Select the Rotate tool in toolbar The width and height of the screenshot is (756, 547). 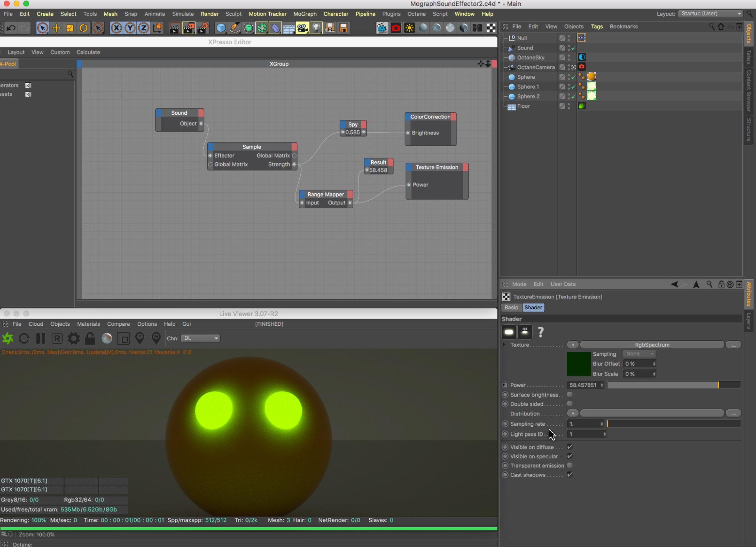(84, 28)
